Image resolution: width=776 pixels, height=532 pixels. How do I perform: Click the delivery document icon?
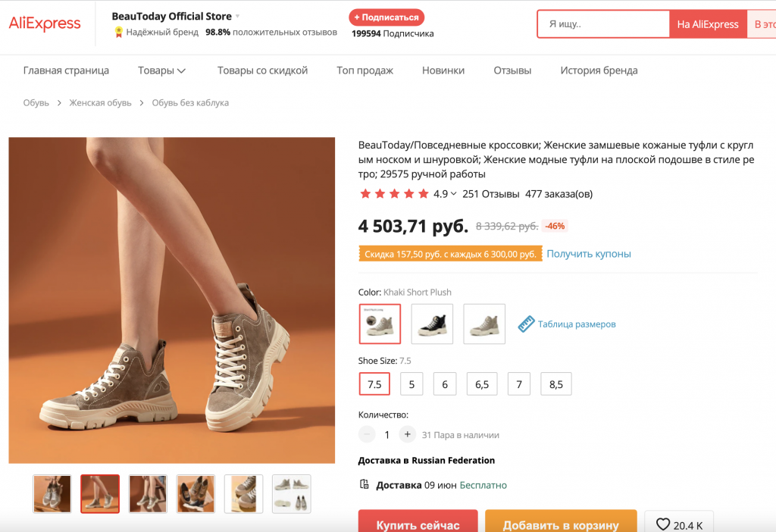point(365,485)
